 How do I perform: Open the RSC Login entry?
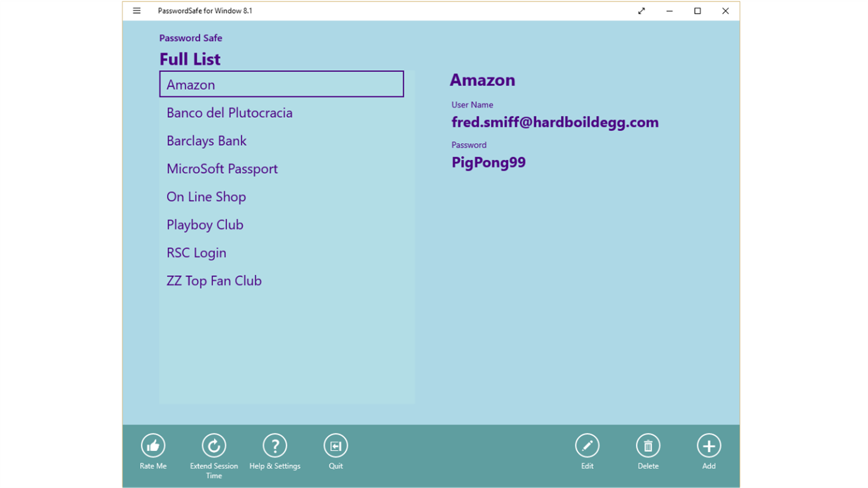196,252
